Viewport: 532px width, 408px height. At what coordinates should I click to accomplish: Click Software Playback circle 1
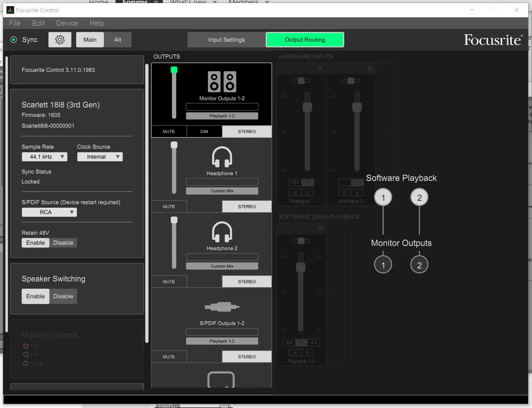coord(383,197)
